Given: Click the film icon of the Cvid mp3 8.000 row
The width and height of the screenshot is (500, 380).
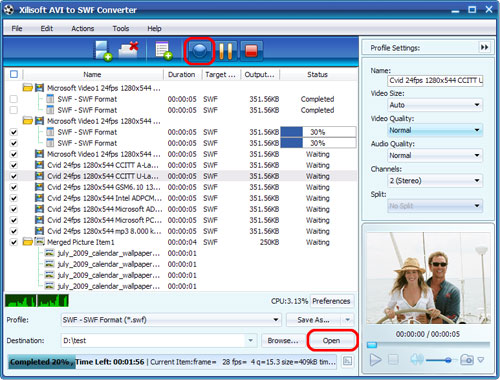Looking at the screenshot, I should tap(39, 231).
